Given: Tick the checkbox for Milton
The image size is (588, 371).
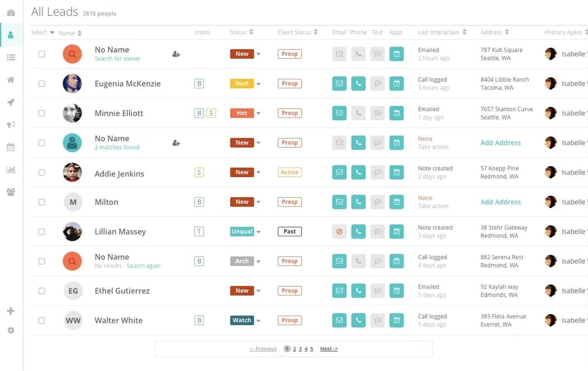Looking at the screenshot, I should point(42,202).
